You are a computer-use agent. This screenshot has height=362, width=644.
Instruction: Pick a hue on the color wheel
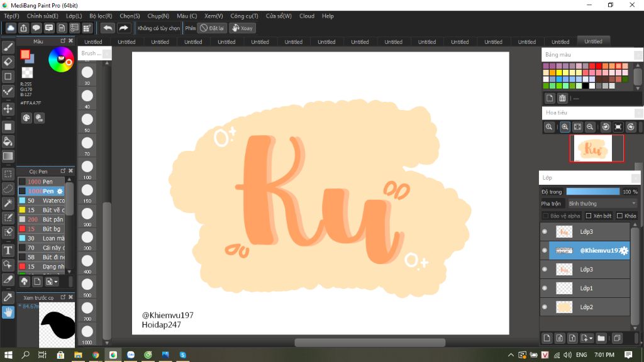[61, 60]
